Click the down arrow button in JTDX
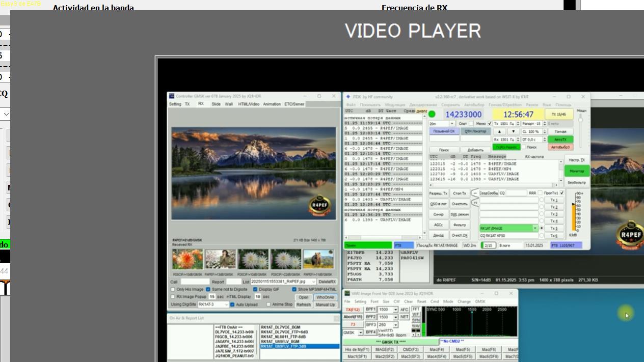The height and width of the screenshot is (362, 644). [x=513, y=131]
